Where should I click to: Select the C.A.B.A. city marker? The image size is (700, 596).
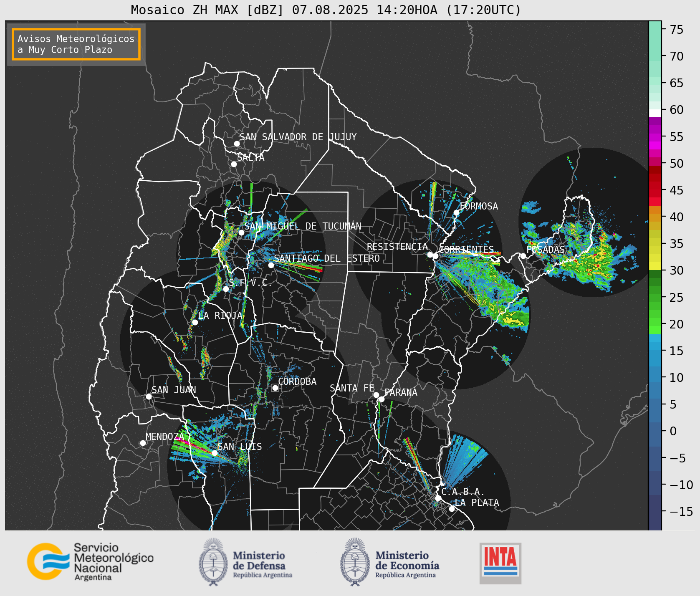(x=438, y=498)
